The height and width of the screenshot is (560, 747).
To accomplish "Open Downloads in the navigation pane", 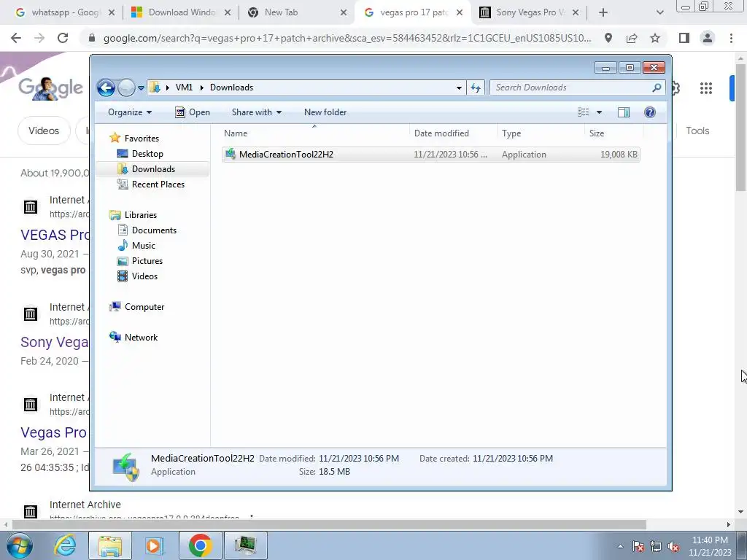I will (147, 169).
